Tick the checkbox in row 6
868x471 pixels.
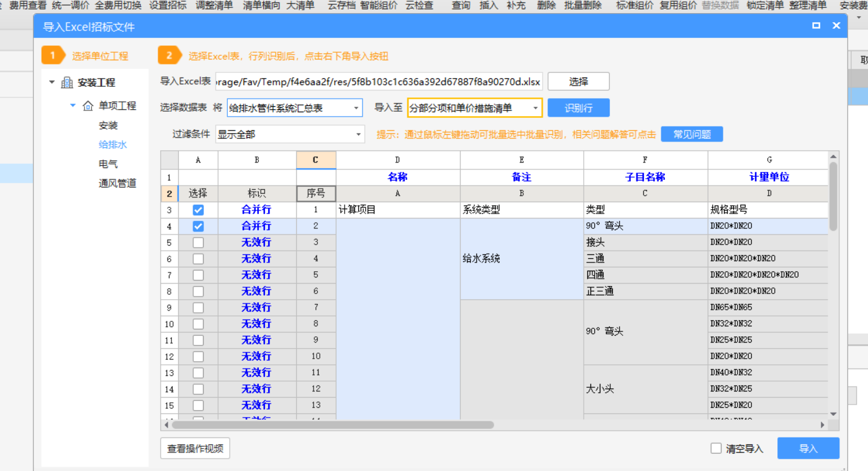(198, 259)
